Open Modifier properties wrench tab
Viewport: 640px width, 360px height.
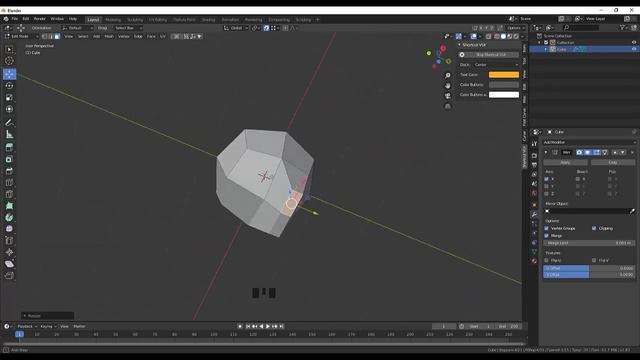(x=534, y=214)
